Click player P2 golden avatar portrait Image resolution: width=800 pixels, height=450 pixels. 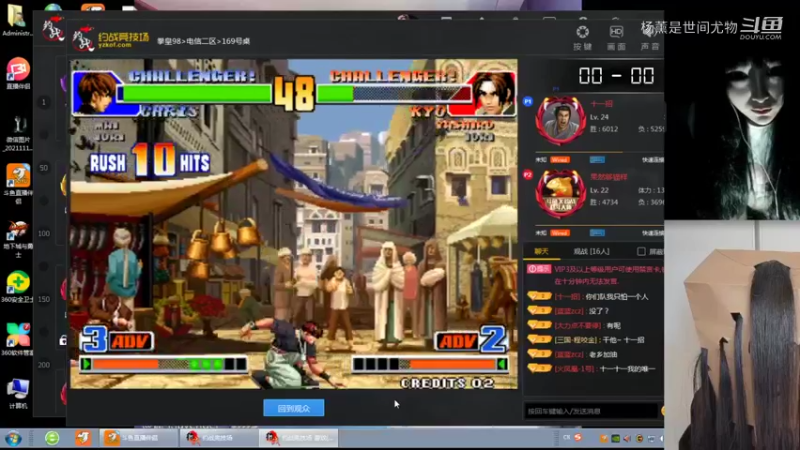560,194
